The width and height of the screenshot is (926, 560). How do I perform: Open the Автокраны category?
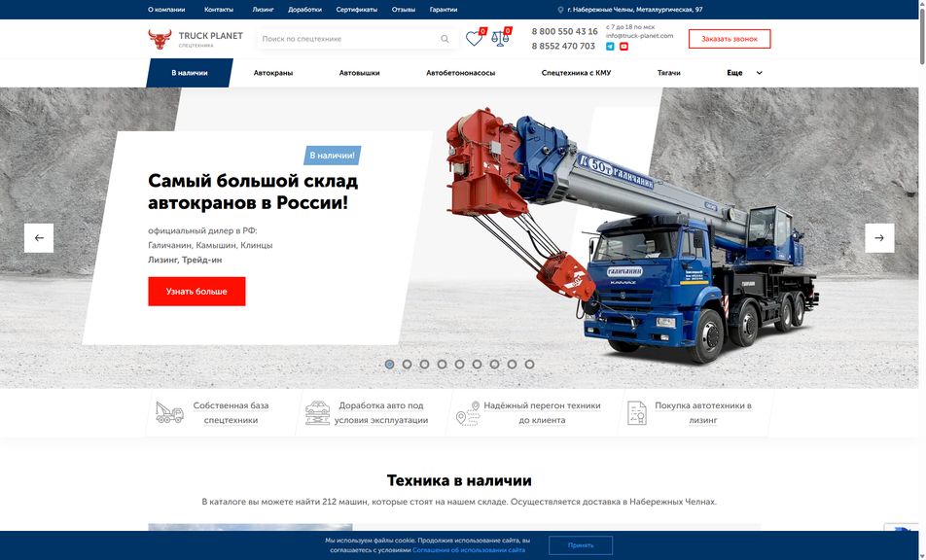(272, 73)
